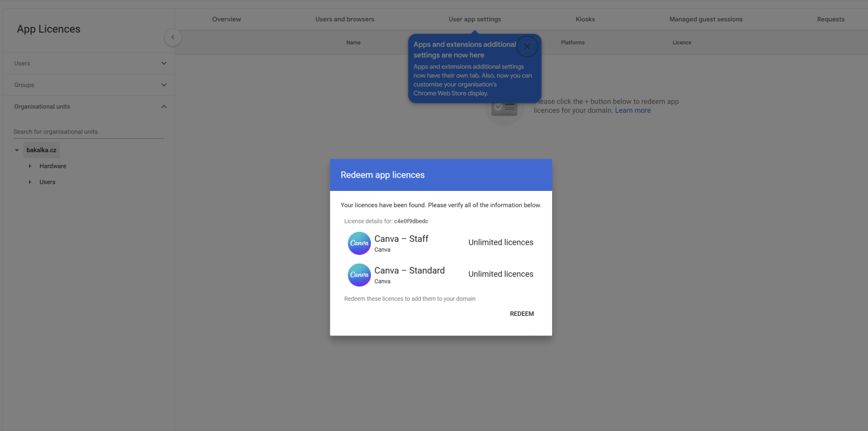
Task: Click Unlimited licences for Canva – Standard
Action: point(501,274)
